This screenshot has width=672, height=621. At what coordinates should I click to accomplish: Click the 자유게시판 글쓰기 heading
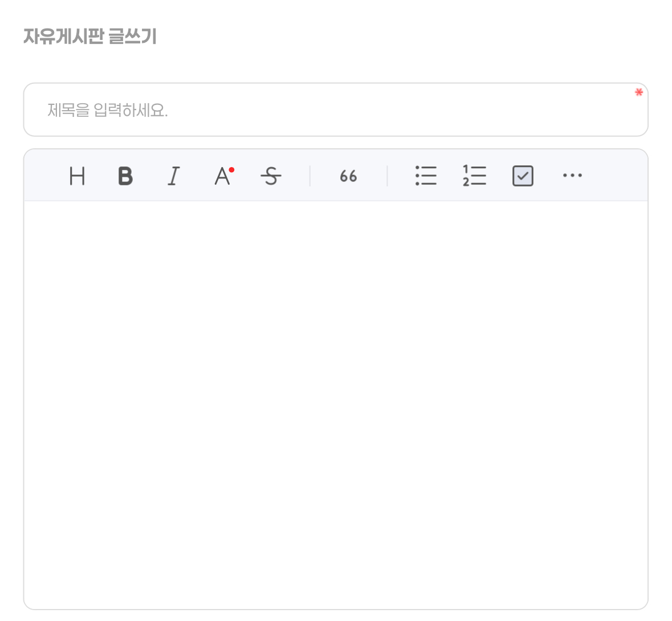[90, 36]
